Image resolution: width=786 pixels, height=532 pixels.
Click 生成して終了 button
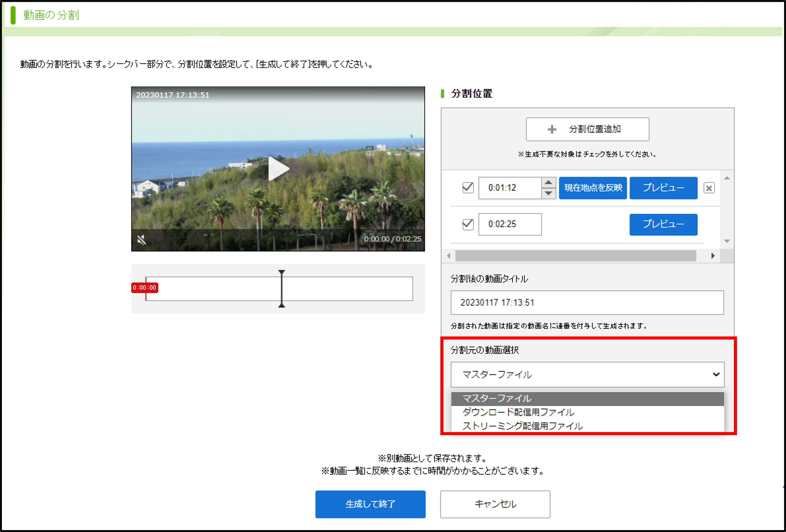(370, 504)
